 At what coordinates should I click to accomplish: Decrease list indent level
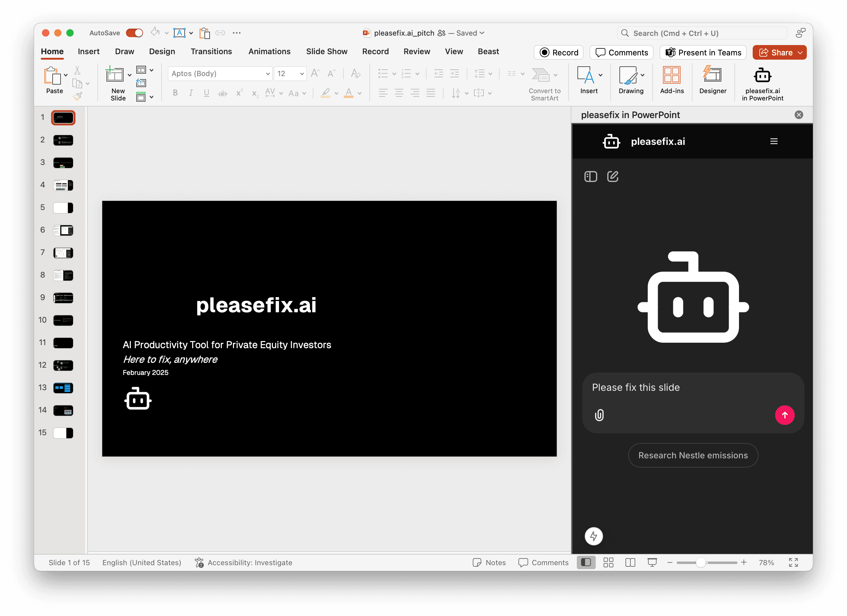pos(439,73)
